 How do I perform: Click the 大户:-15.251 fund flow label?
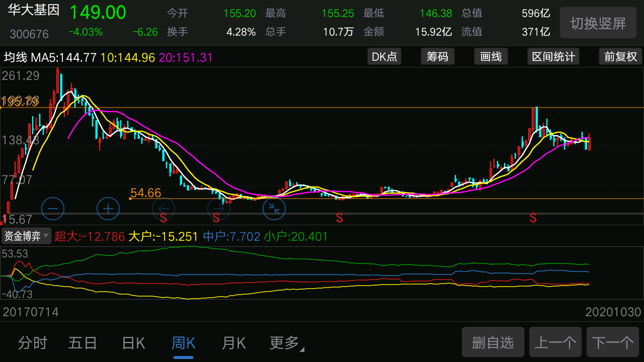click(x=164, y=236)
